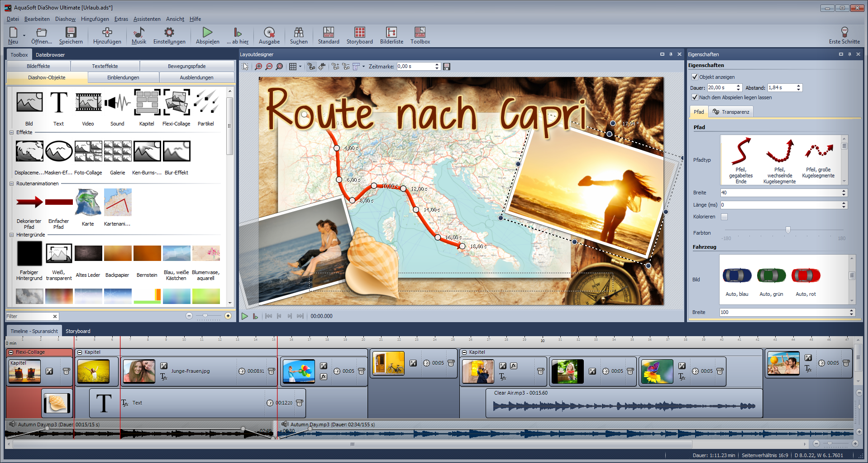868x463 pixels.
Task: Collapse the Routenanimationen section
Action: 12,184
